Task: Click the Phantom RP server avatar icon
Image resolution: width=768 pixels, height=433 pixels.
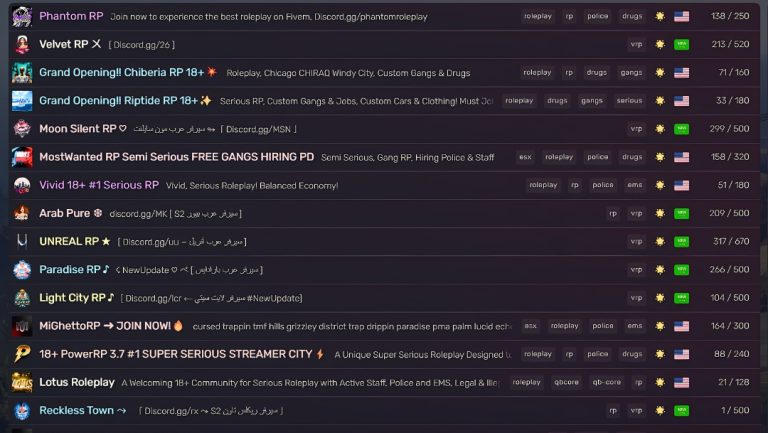Action: pyautogui.click(x=22, y=16)
